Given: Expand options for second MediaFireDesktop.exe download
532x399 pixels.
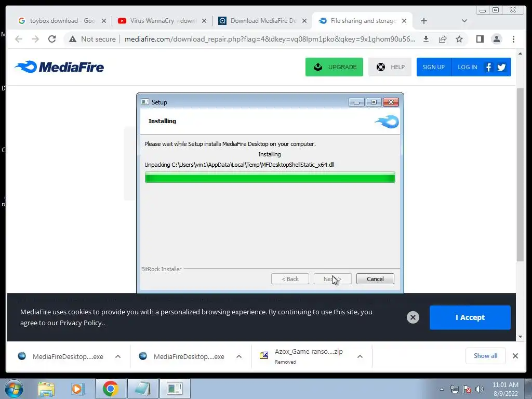Looking at the screenshot, I should pyautogui.click(x=239, y=356).
